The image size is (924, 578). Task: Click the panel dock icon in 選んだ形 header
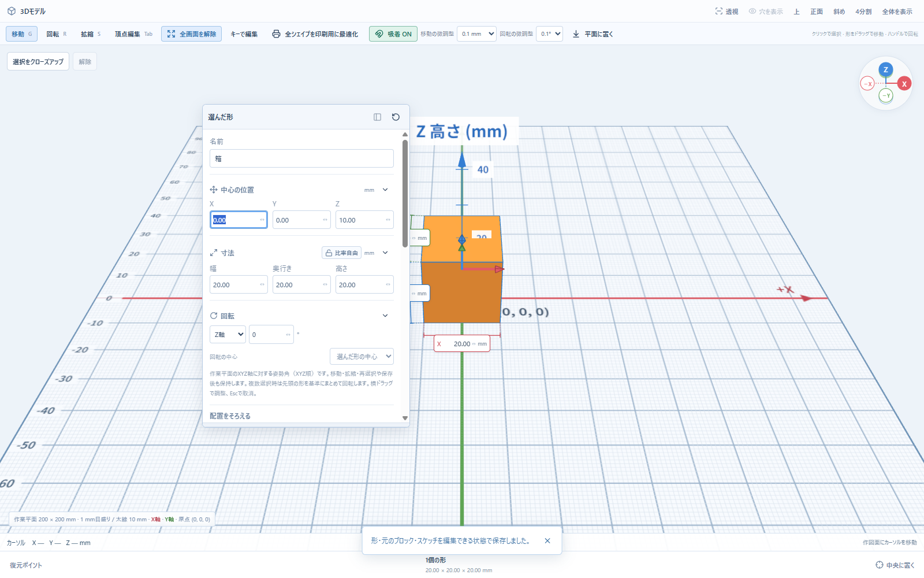[x=377, y=117]
